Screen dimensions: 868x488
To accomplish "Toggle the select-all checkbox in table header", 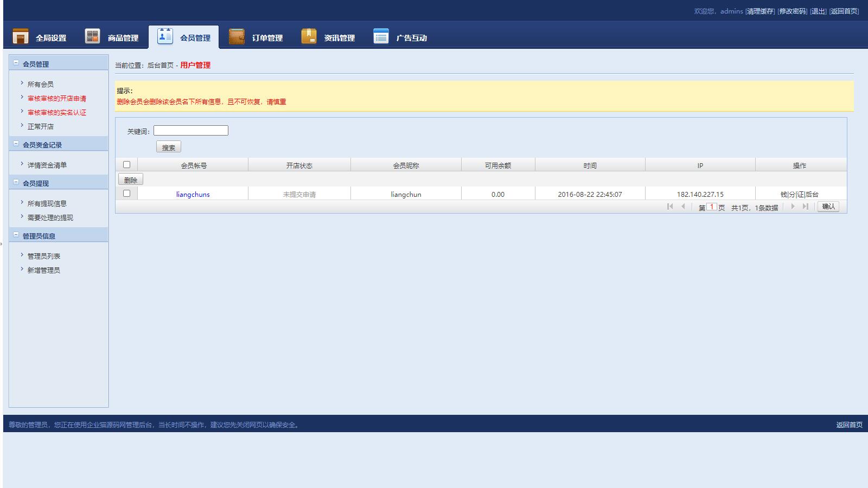I will click(x=127, y=164).
